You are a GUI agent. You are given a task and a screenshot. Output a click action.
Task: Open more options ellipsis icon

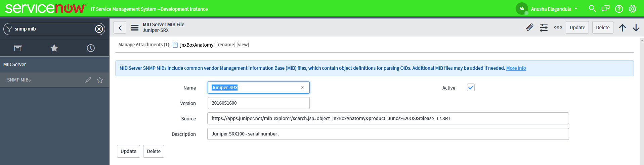coord(558,27)
